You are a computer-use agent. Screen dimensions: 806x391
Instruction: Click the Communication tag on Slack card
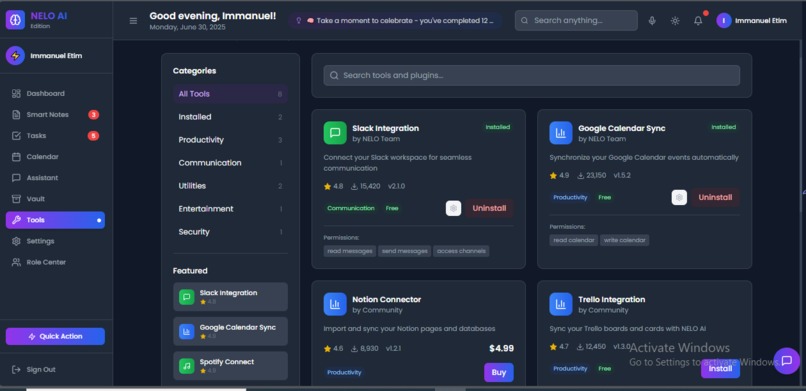click(351, 208)
